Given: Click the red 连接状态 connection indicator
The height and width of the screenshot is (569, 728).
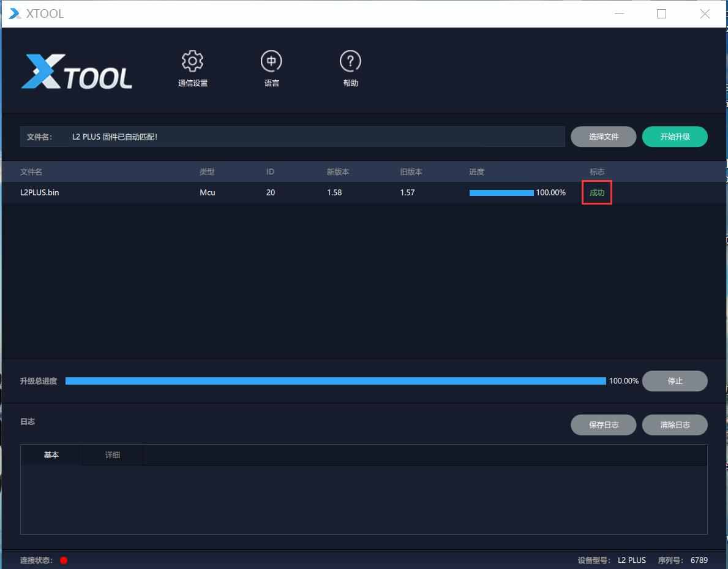Looking at the screenshot, I should (64, 560).
